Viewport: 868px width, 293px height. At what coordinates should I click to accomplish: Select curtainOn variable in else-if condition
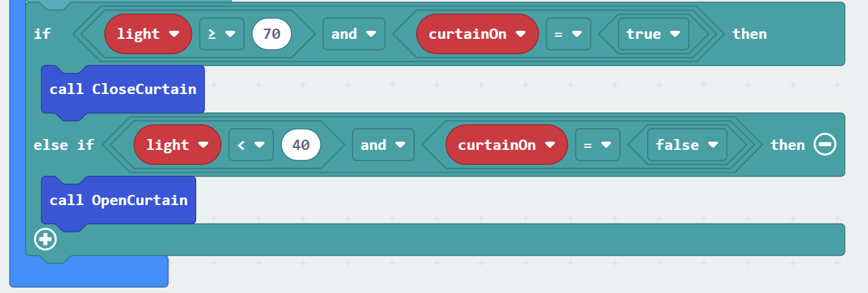(x=506, y=144)
